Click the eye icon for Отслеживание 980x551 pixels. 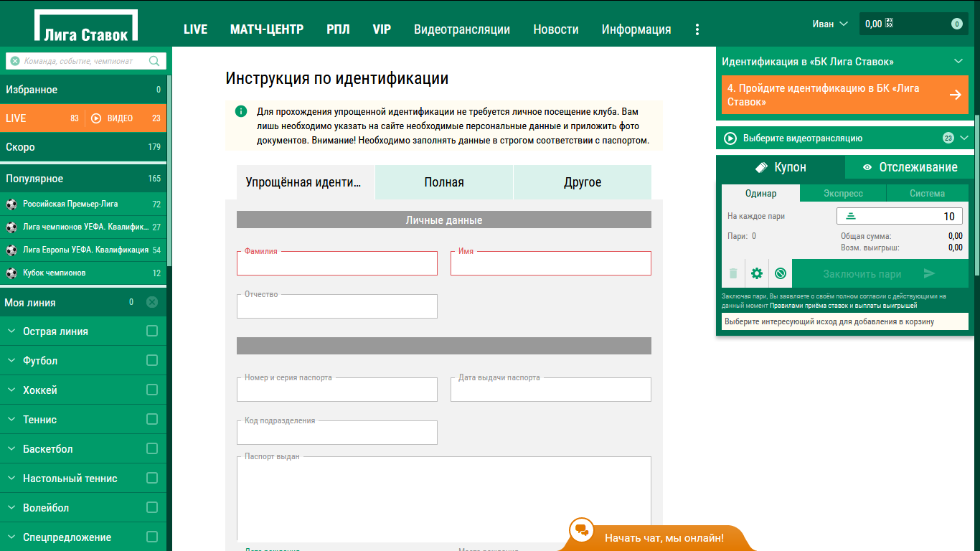(867, 167)
